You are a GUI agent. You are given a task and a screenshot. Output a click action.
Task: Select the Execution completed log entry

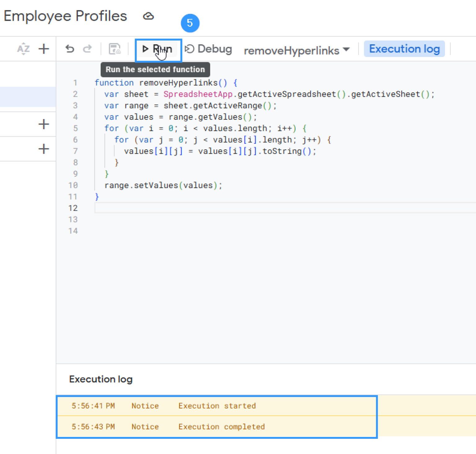(x=221, y=427)
